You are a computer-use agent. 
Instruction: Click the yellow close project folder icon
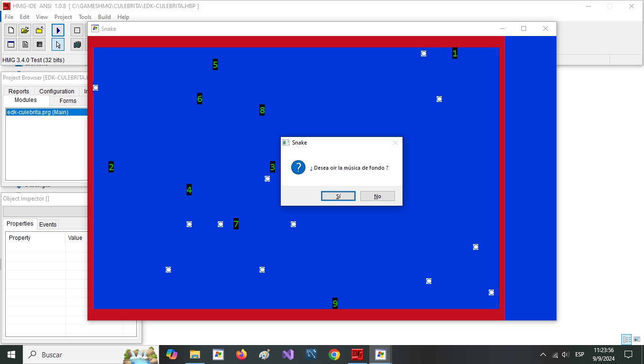(39, 30)
